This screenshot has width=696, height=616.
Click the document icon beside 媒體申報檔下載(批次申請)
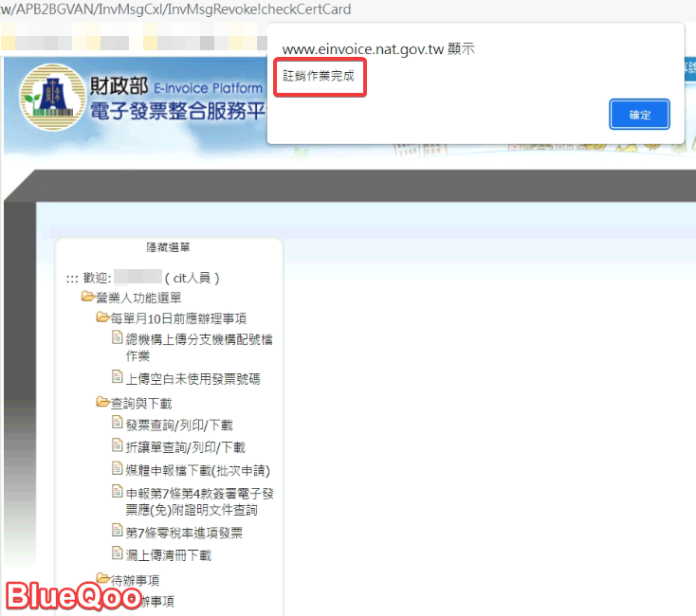point(118,469)
